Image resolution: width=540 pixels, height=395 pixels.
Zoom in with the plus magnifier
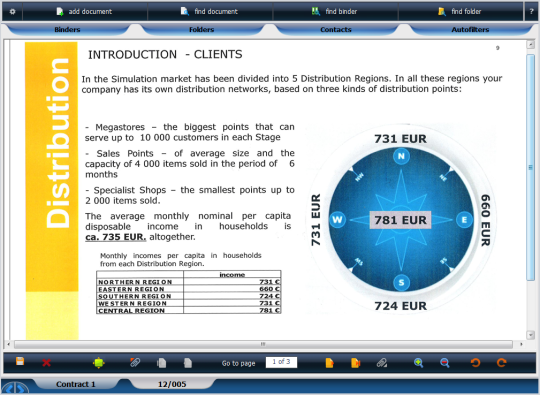[418, 363]
